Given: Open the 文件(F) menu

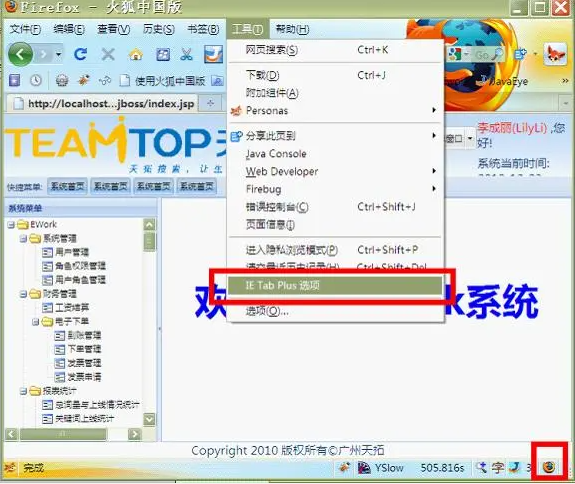Looking at the screenshot, I should click(x=25, y=29).
